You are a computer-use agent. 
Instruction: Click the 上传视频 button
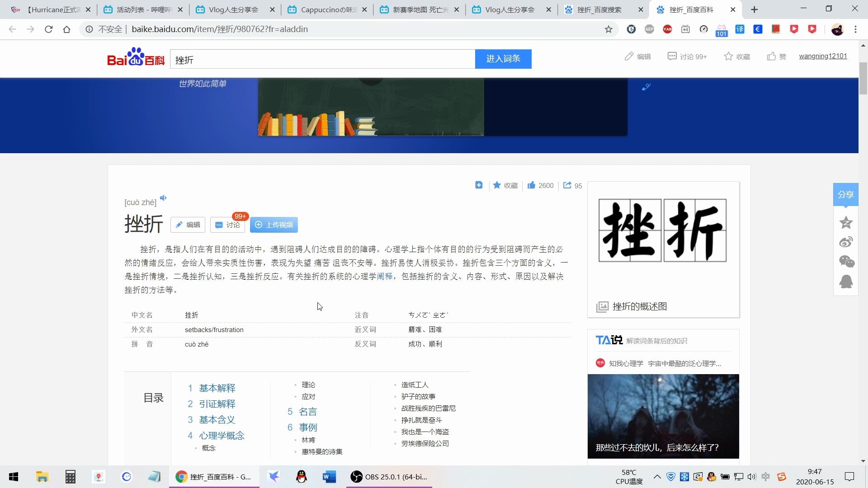pyautogui.click(x=274, y=225)
